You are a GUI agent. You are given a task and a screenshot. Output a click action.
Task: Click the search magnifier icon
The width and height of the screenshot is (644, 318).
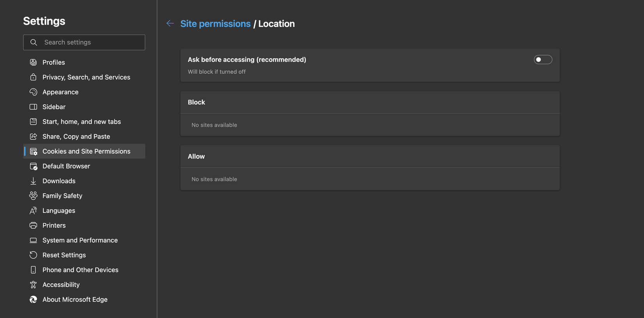pyautogui.click(x=34, y=42)
